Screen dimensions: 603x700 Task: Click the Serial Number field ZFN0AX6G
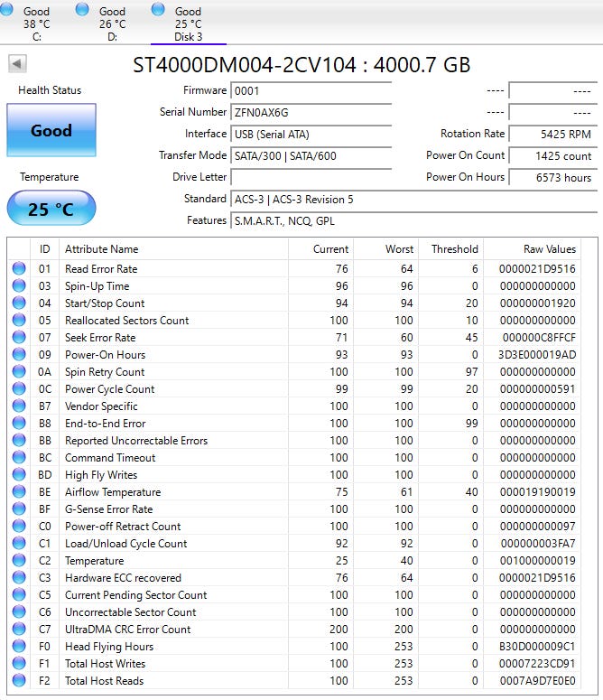click(x=311, y=113)
